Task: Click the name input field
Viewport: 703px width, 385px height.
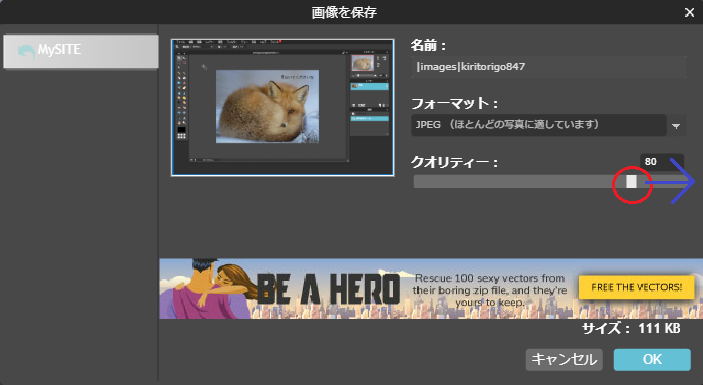Action: pos(549,67)
